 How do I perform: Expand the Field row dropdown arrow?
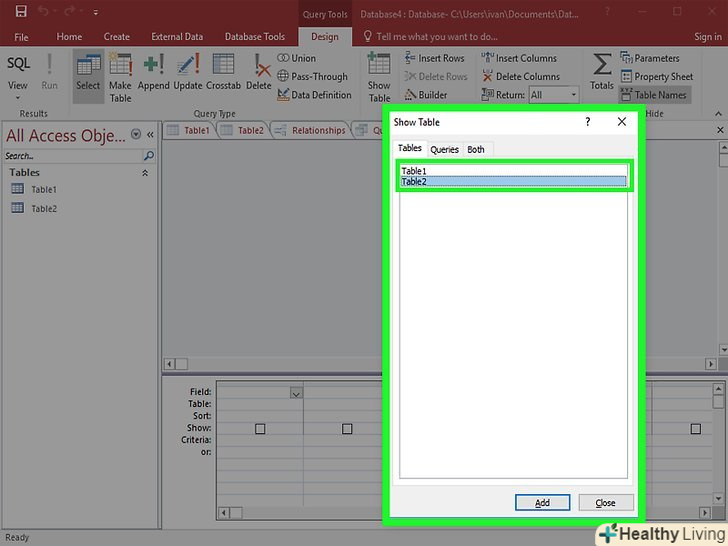click(296, 393)
